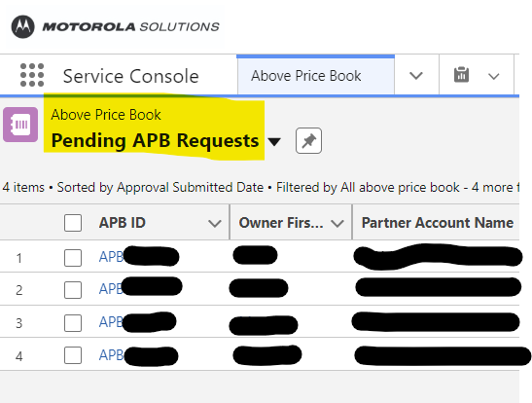Check the checkbox for row 2
Image resolution: width=532 pixels, height=403 pixels.
point(73,290)
